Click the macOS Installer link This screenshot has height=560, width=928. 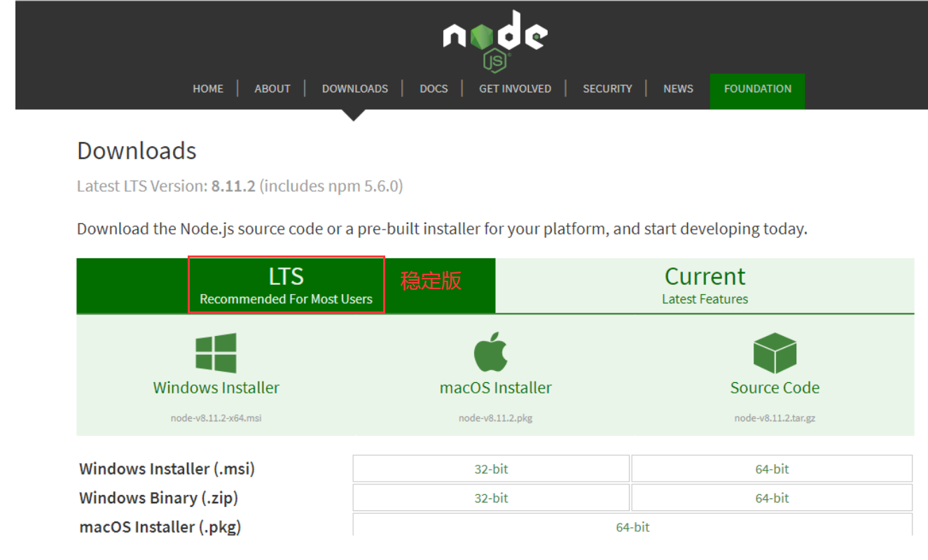click(x=495, y=388)
